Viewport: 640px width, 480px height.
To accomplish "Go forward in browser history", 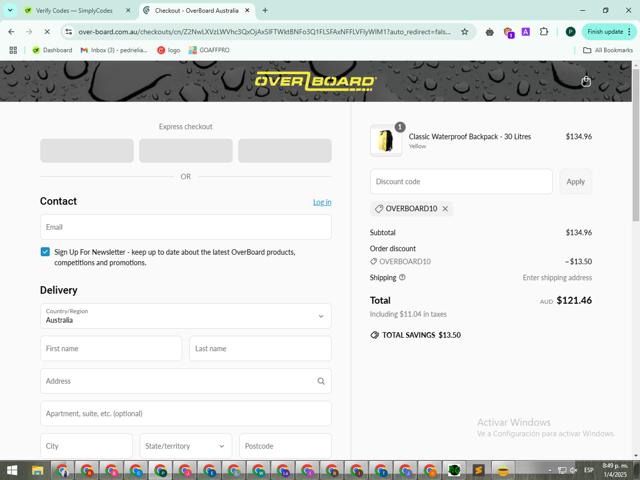I will click(29, 31).
